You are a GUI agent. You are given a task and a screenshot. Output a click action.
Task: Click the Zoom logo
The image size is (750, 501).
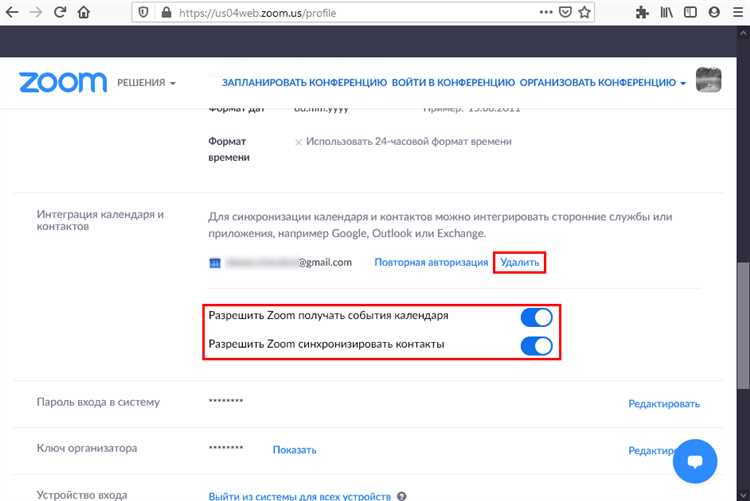click(x=63, y=82)
